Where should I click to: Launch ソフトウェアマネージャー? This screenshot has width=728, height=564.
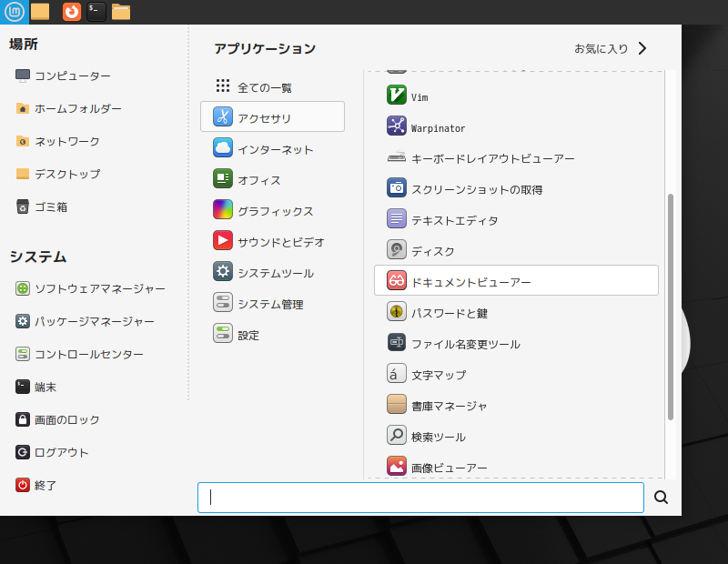pos(90,288)
